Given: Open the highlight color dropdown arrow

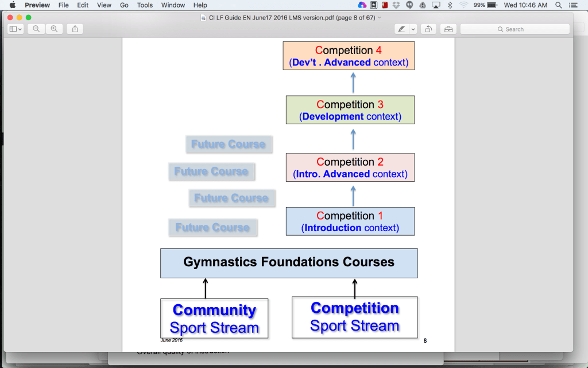Looking at the screenshot, I should point(413,29).
